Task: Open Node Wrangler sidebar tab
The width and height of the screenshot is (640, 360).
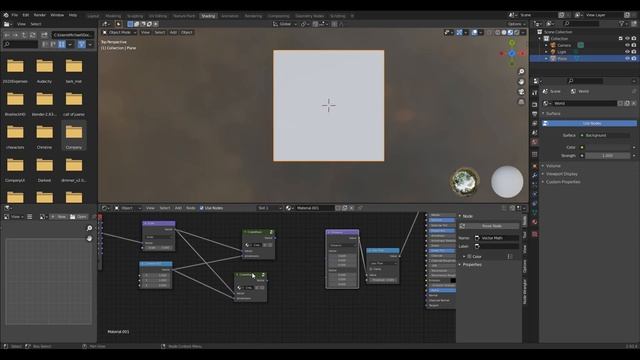Action: point(525,291)
